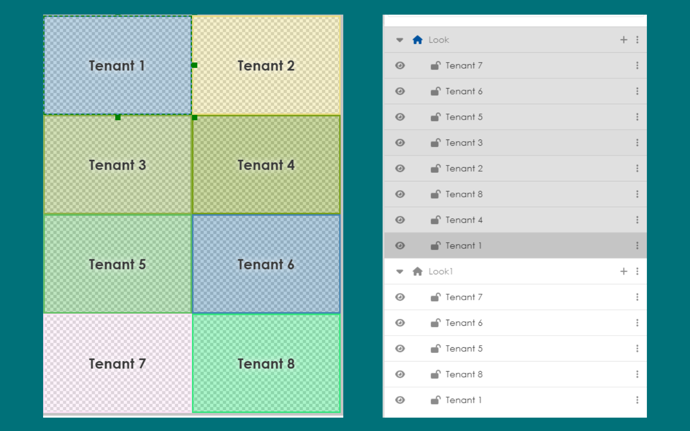Viewport: 690px width, 431px height.
Task: Open more options for the Look1 group header
Action: [637, 271]
